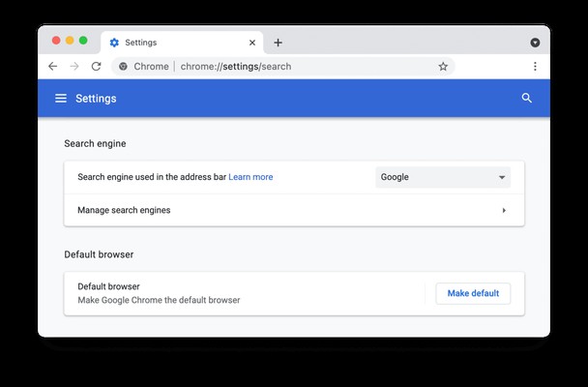Select the Settings tab
The height and width of the screenshot is (387, 588).
[x=182, y=43]
